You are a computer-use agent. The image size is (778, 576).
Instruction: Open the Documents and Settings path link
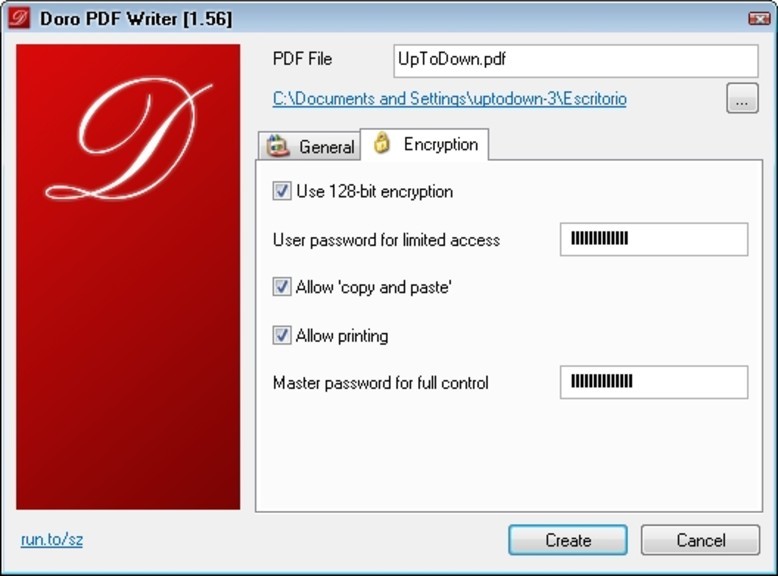pos(450,99)
